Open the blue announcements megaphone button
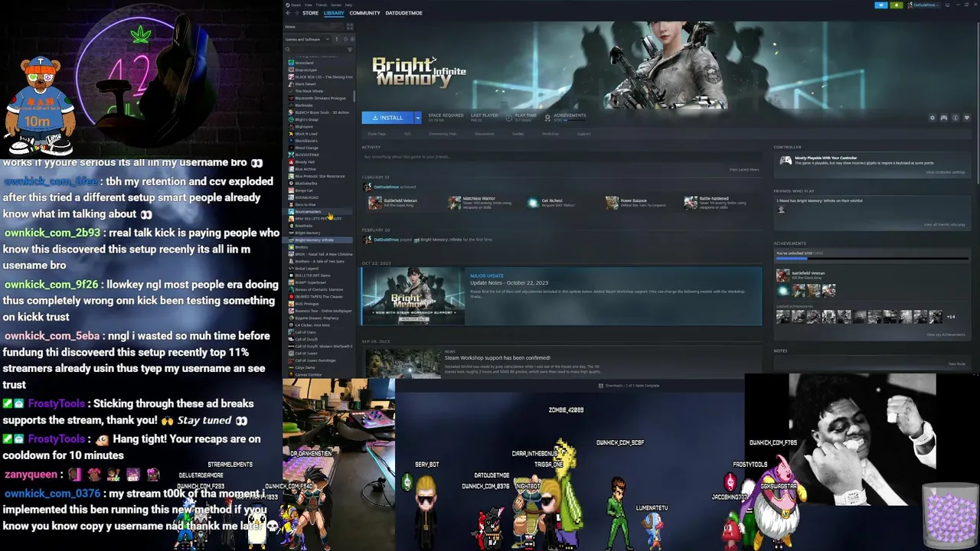 tap(881, 5)
